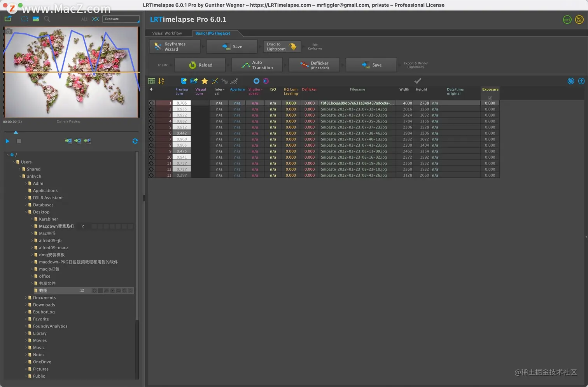
Task: Collapse the Desktop folder tree arrow
Action: point(26,212)
